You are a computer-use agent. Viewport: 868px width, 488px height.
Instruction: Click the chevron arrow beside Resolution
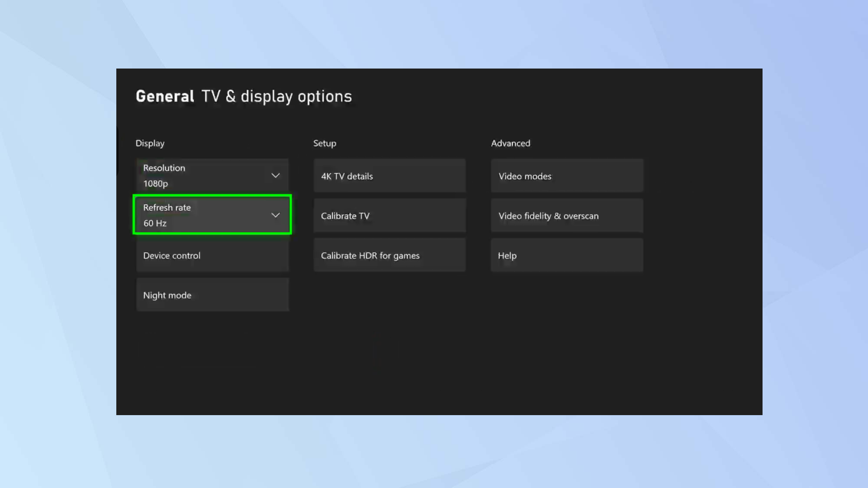point(275,175)
